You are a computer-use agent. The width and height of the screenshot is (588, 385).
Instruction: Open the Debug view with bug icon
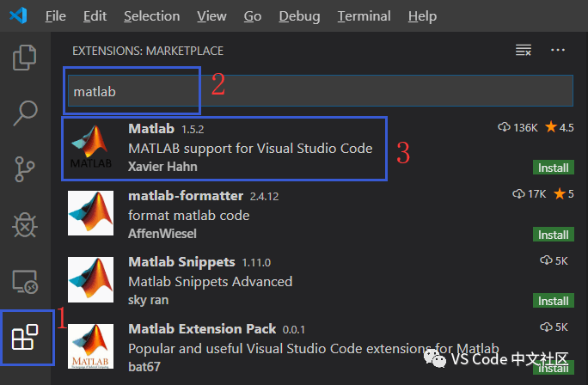25,225
